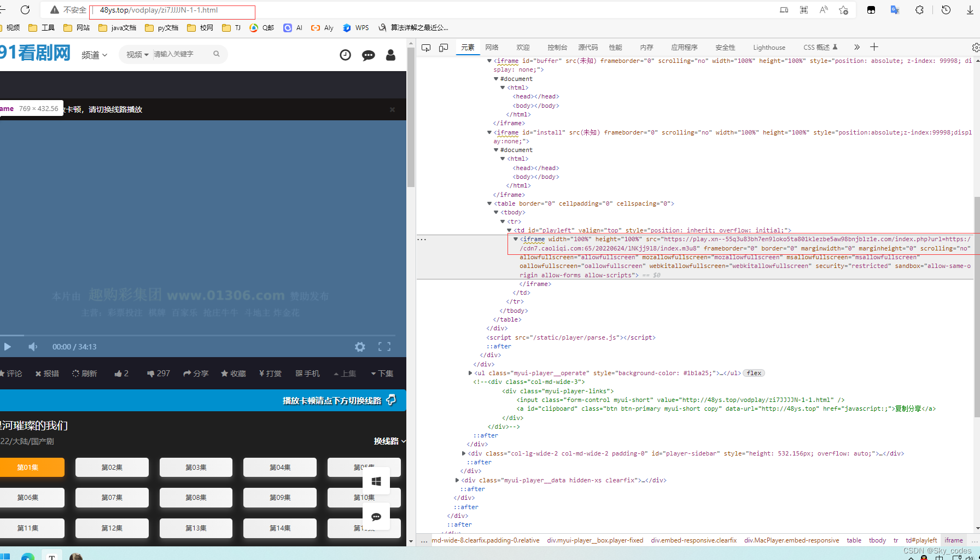Viewport: 980px width, 560px height.
Task: Select the DevTools inspect element icon
Action: coord(426,48)
